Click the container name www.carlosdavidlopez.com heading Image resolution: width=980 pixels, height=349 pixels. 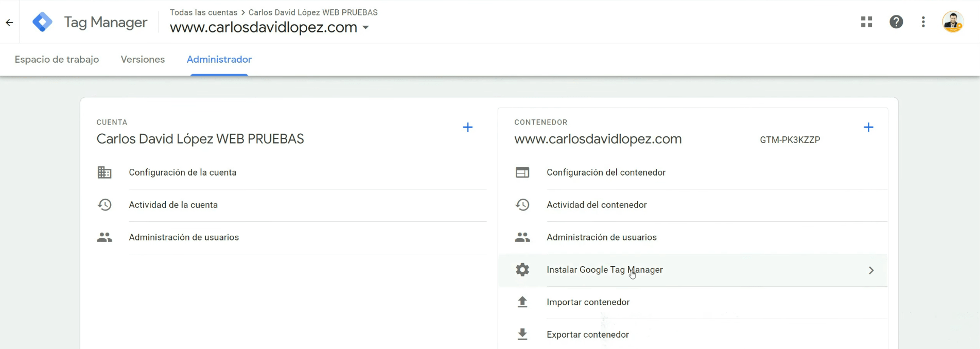click(x=598, y=139)
